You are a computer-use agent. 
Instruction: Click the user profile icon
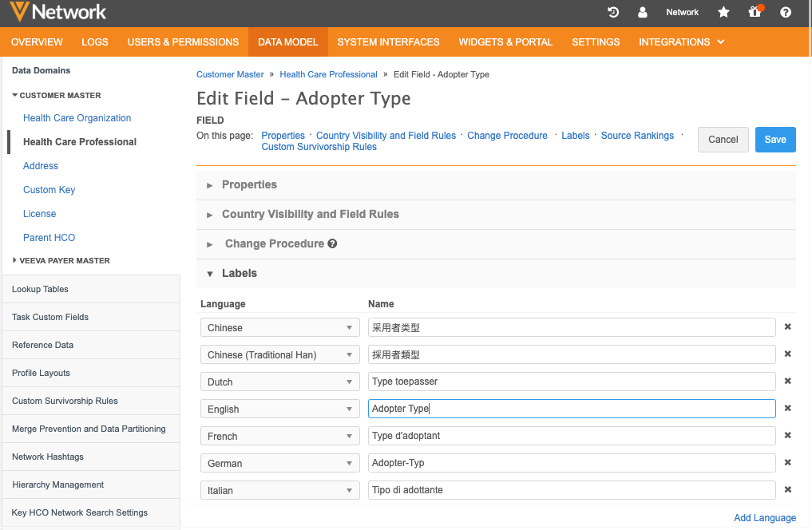(x=643, y=12)
